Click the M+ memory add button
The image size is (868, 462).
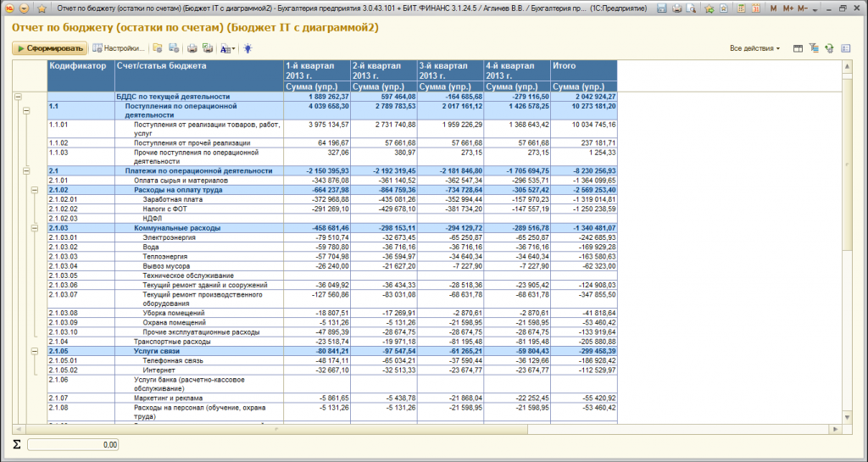point(789,8)
